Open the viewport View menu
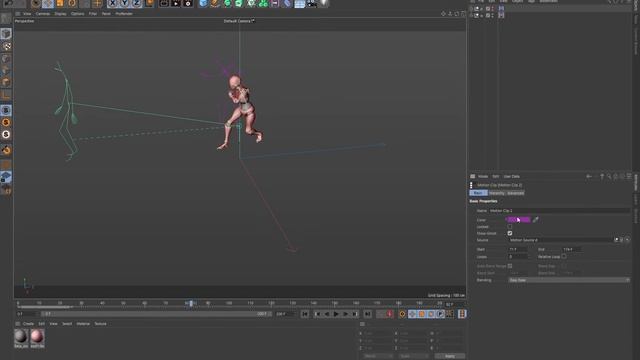The image size is (640, 360). click(27, 13)
